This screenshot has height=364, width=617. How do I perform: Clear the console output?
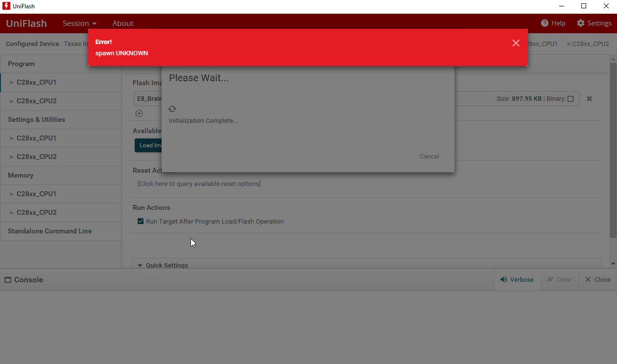pyautogui.click(x=559, y=279)
